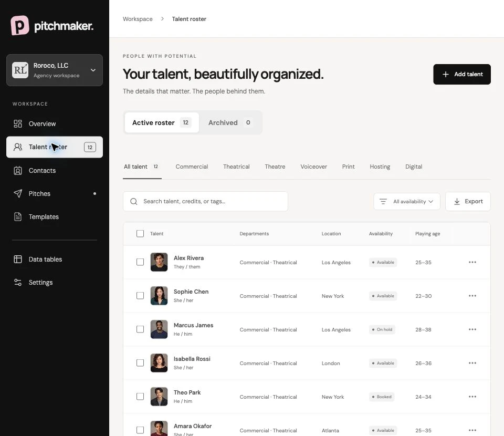The height and width of the screenshot is (436, 504).
Task: Tick the select-all checkbox in table header
Action: pyautogui.click(x=140, y=233)
